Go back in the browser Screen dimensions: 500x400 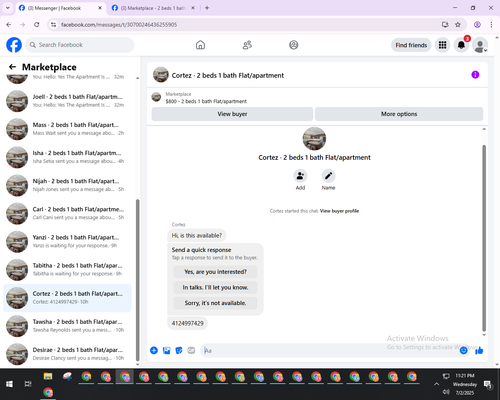coord(9,25)
